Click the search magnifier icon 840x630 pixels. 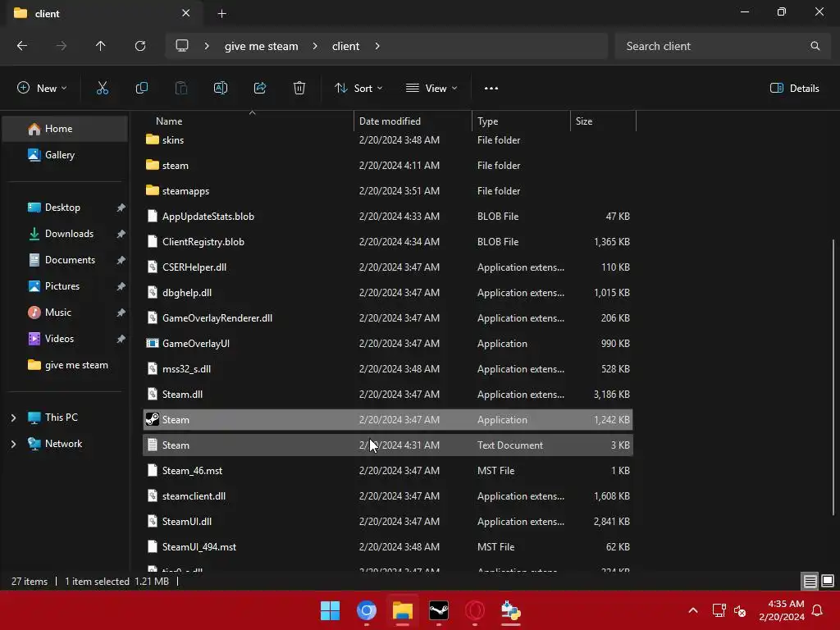coord(815,46)
